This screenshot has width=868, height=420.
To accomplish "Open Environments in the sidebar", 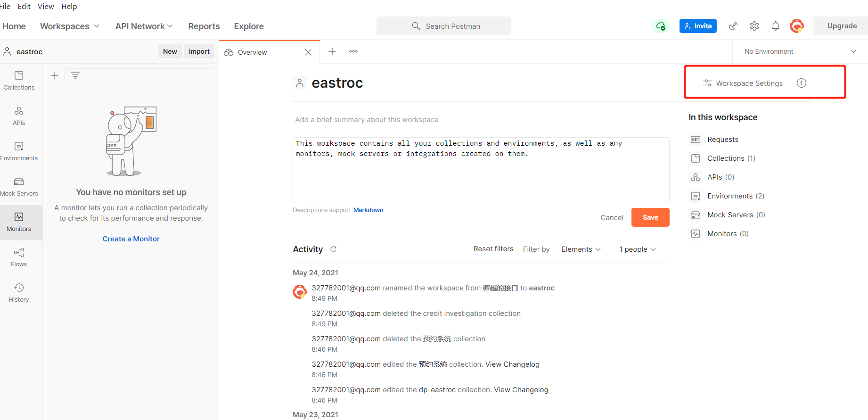I will 19,151.
